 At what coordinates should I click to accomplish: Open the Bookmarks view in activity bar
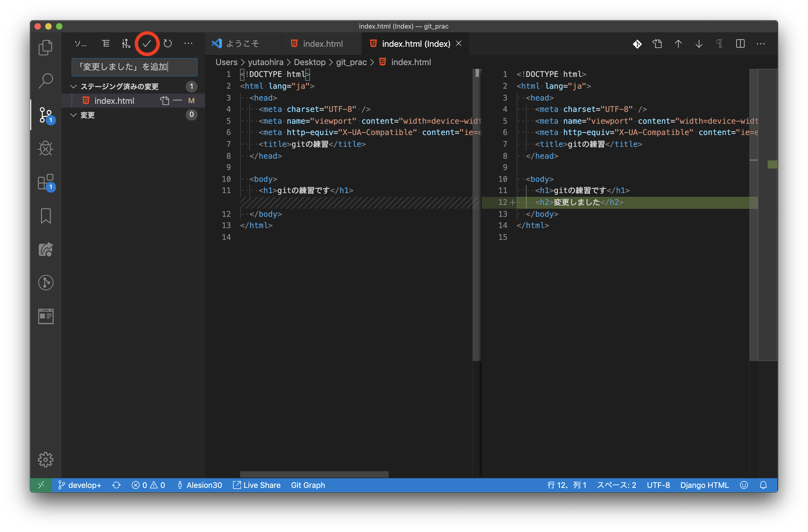tap(45, 216)
